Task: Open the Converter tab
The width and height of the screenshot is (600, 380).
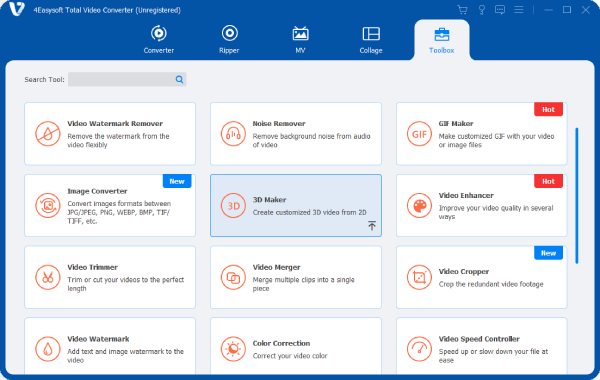Action: 158,39
